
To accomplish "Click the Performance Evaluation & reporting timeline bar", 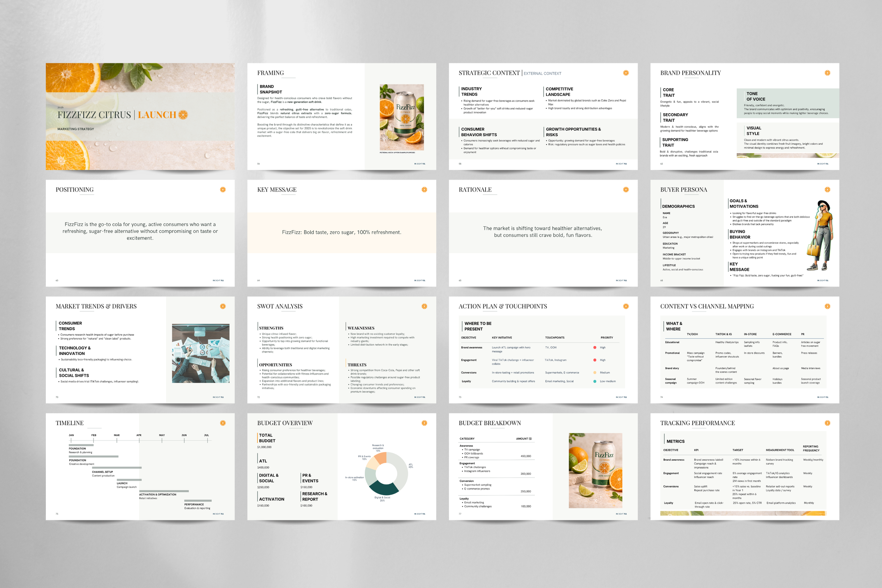I will pyautogui.click(x=198, y=501).
